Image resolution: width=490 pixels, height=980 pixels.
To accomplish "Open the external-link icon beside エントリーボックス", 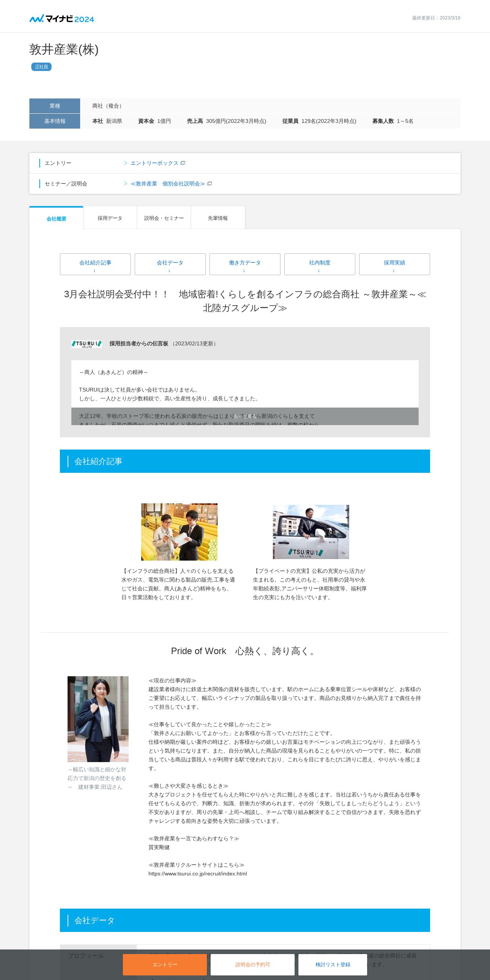I will pos(183,163).
